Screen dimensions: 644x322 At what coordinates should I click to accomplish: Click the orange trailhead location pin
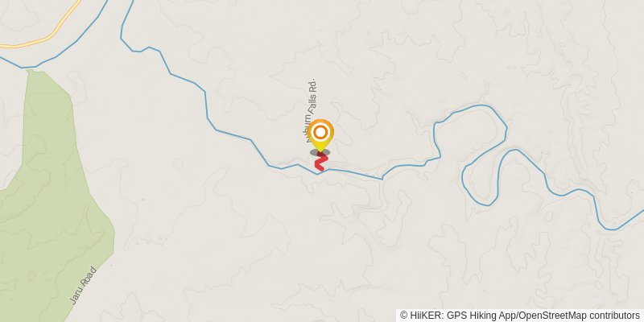pos(320,135)
